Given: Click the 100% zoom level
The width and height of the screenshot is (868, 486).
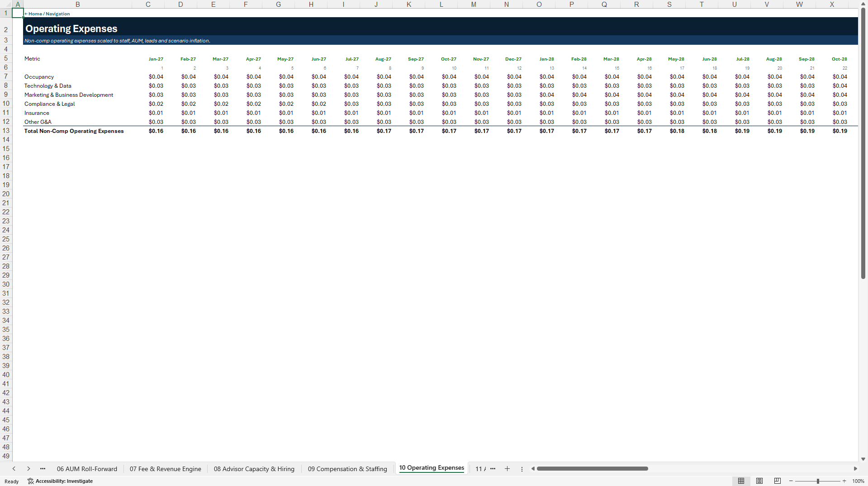Looking at the screenshot, I should point(858,481).
